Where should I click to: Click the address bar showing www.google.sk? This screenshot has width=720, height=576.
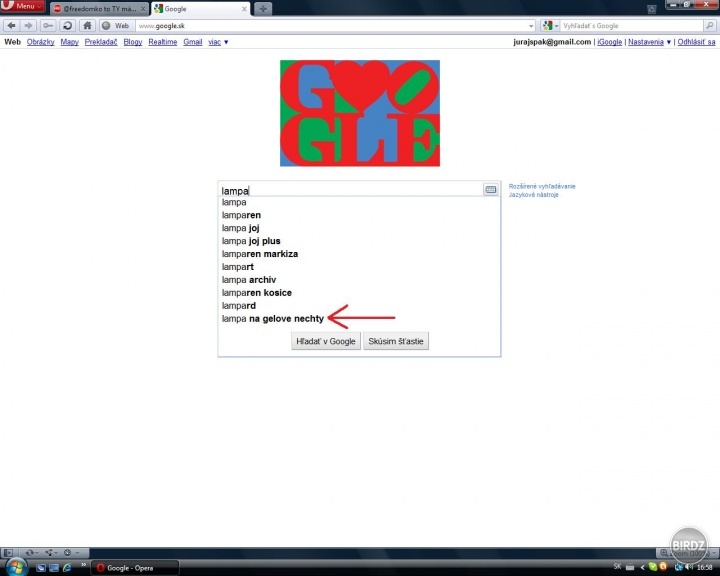331,26
